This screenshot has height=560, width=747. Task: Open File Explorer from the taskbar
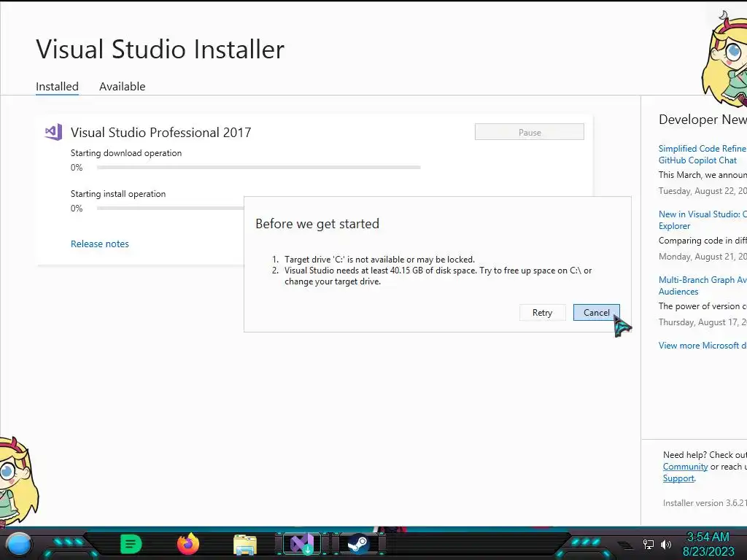245,545
